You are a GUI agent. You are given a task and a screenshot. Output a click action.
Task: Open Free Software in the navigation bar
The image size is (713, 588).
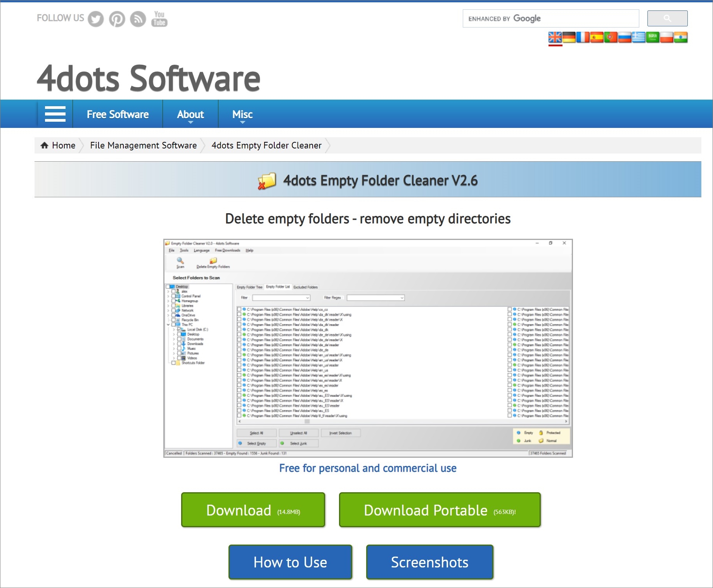pos(118,114)
